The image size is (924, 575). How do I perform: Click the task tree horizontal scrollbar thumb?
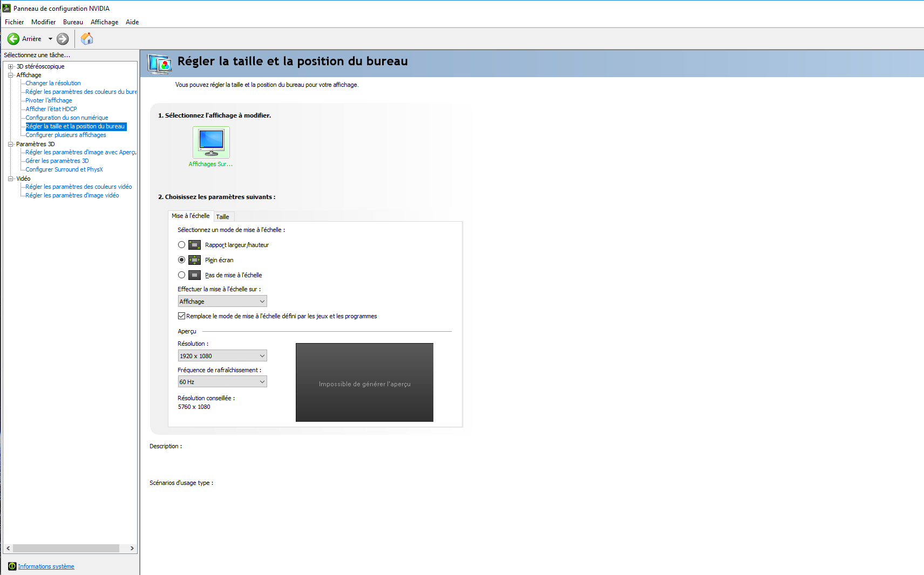point(66,548)
